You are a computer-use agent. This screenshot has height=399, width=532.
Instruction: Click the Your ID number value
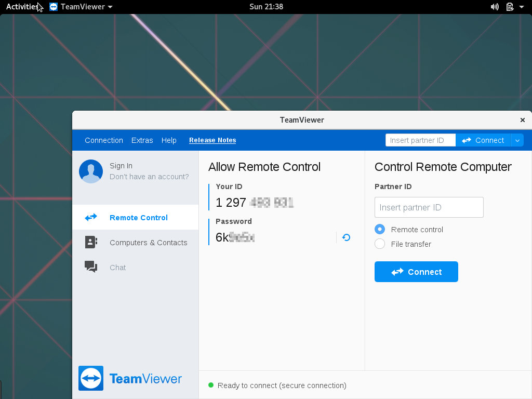coord(255,203)
